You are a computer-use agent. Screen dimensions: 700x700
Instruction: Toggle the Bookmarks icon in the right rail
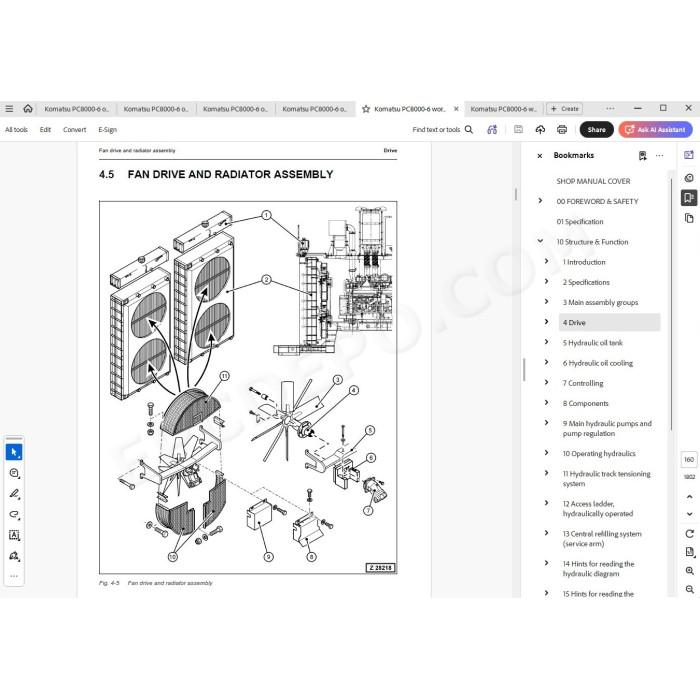click(x=689, y=198)
